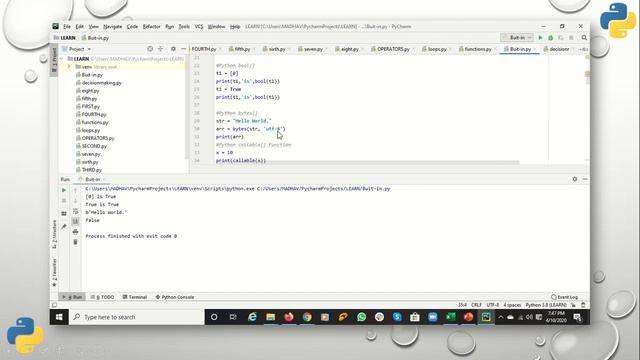640x360 pixels.
Task: Open Event Log from the status bar
Action: coord(564,297)
